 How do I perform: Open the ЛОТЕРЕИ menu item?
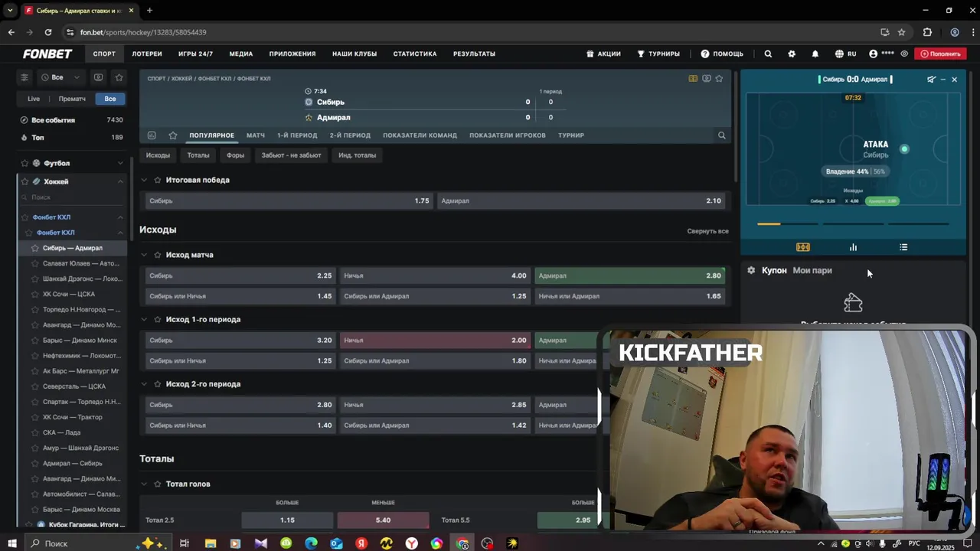tap(147, 54)
